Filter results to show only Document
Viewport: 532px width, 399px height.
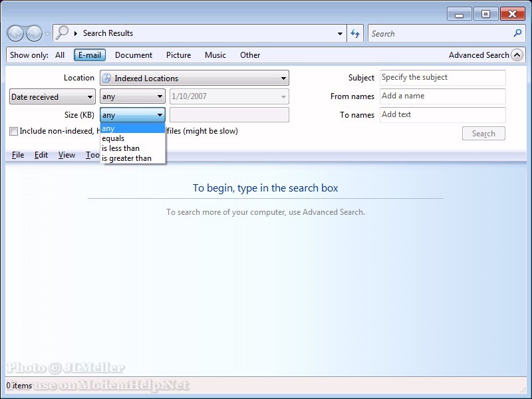click(133, 55)
